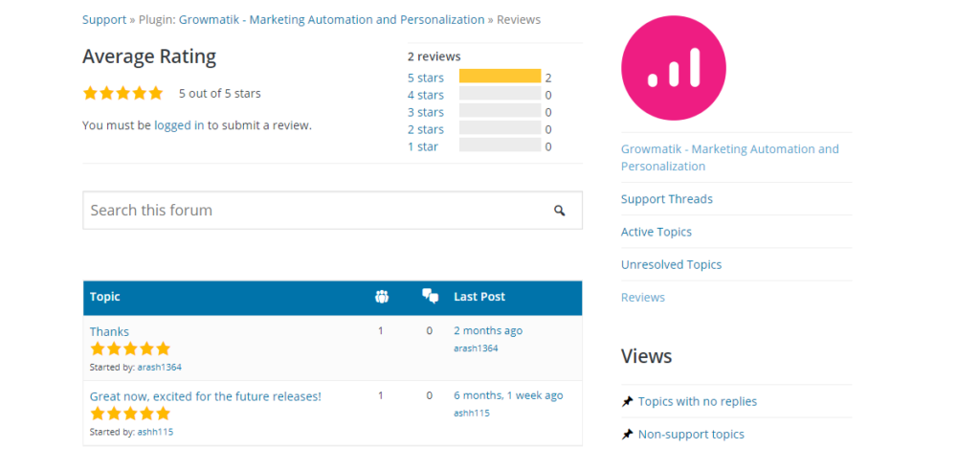Open Great now, excited for future releases topic
Image resolution: width=980 pixels, height=449 pixels.
point(206,396)
